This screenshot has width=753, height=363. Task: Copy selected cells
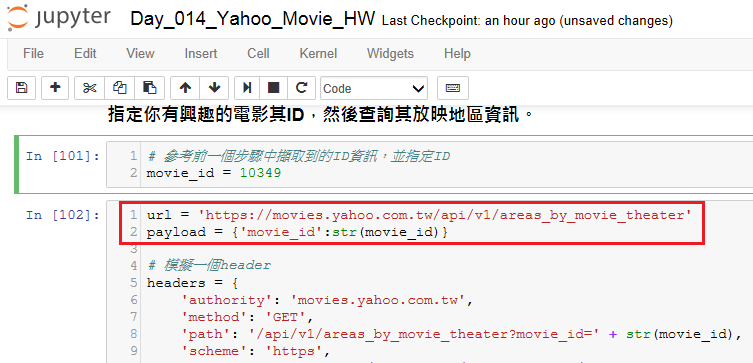(x=120, y=88)
